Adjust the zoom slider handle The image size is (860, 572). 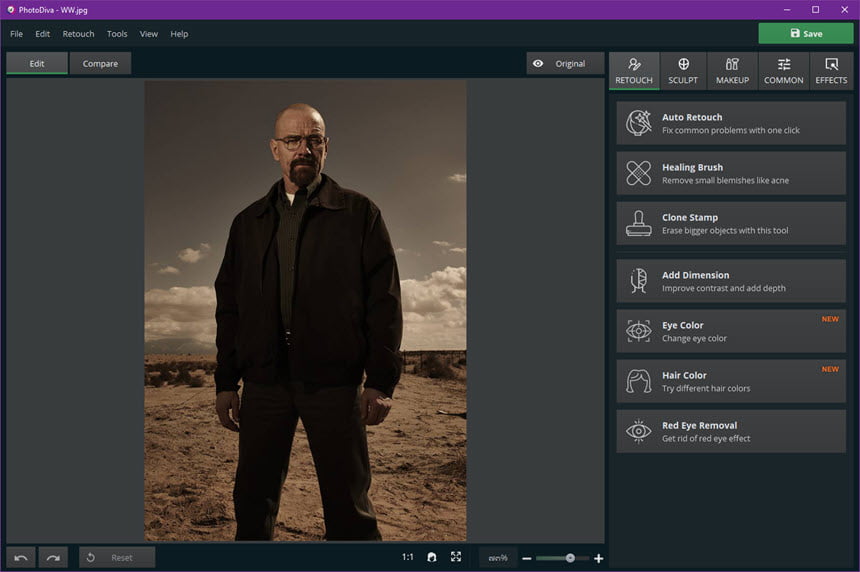tap(570, 558)
